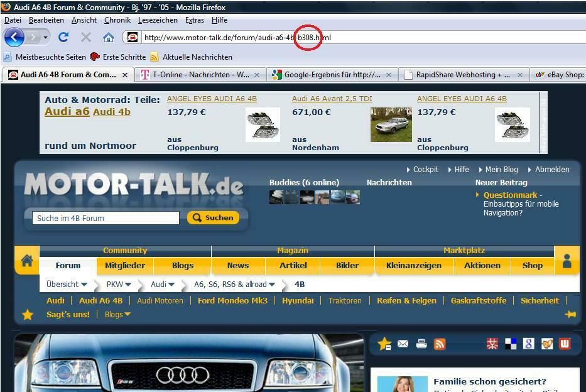Image resolution: width=586 pixels, height=392 pixels.
Task: Click the orange RSS feed icon
Action: [440, 344]
